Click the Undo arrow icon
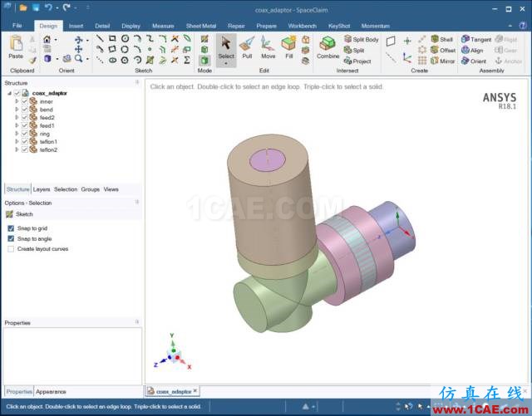 (48, 7)
